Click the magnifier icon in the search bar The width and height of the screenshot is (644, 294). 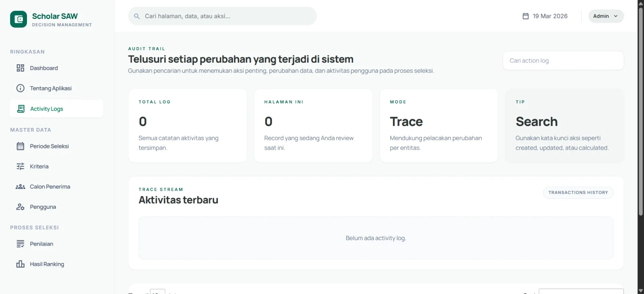[137, 16]
